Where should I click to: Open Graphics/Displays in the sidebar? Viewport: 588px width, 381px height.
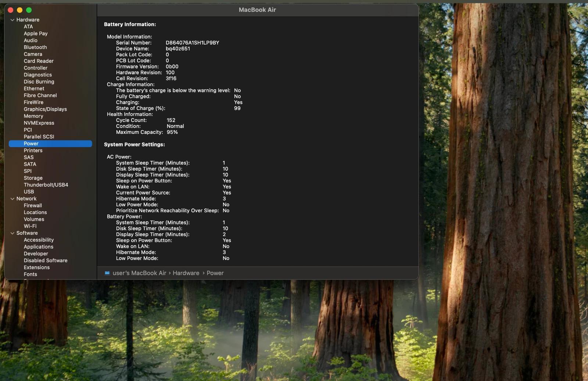[x=45, y=109]
